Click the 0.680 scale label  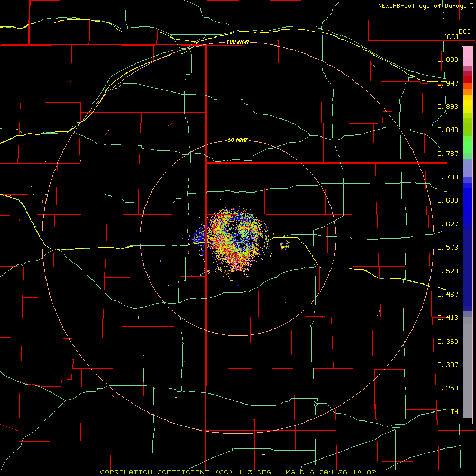point(448,200)
